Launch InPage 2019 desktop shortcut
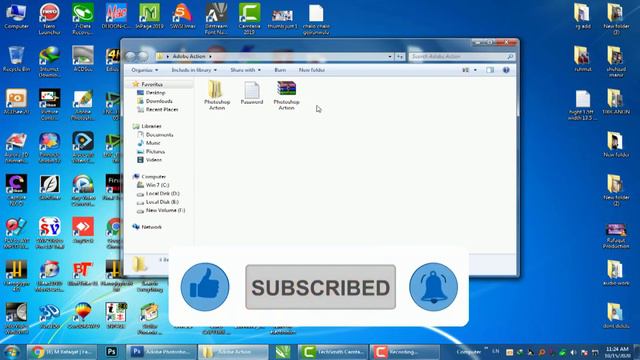Image resolution: width=640 pixels, height=360 pixels. click(x=149, y=17)
